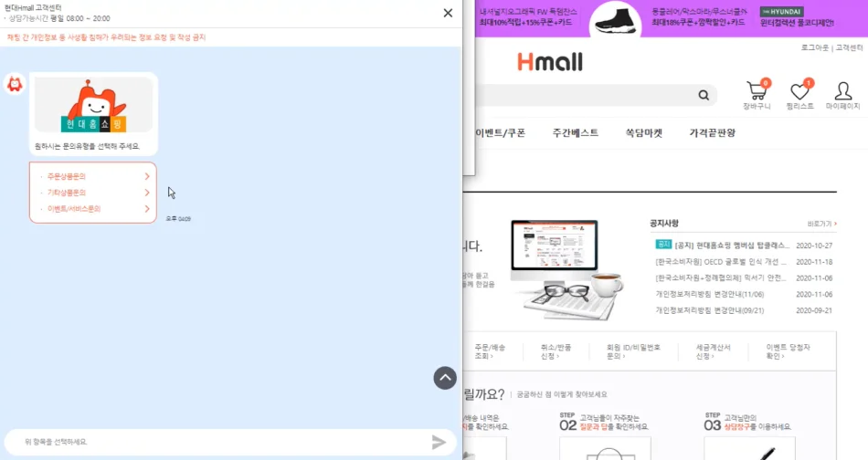868x460 pixels.
Task: Open the 쑥담마켓 menu
Action: tap(644, 132)
